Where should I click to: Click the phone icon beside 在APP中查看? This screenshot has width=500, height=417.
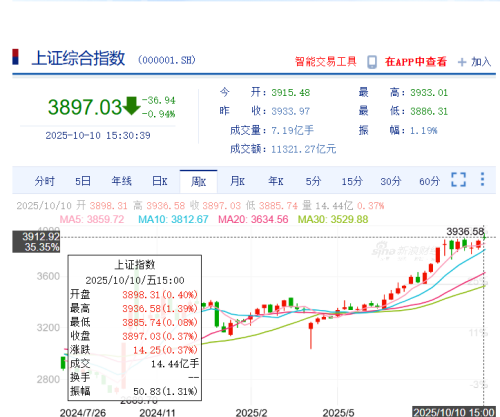(x=372, y=62)
